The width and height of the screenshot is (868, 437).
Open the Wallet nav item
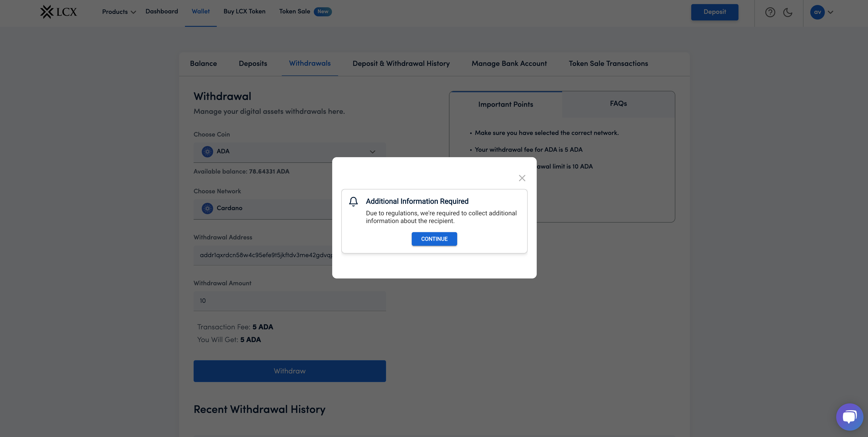(200, 11)
